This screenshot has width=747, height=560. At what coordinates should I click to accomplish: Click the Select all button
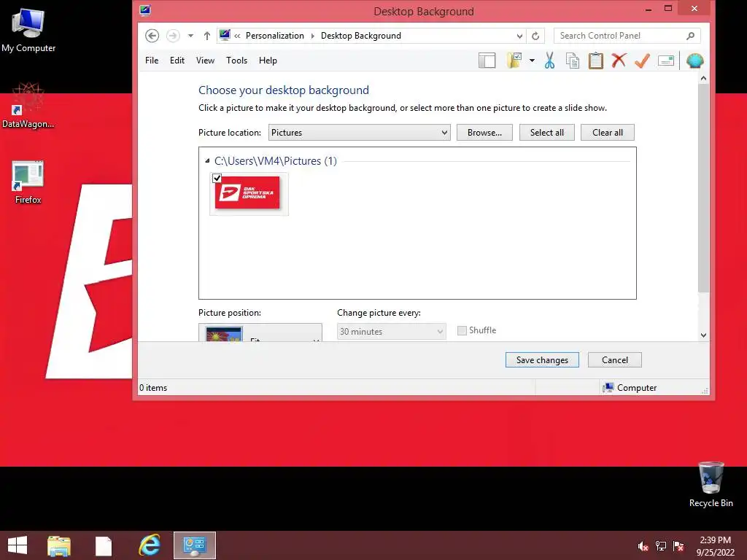click(x=547, y=133)
